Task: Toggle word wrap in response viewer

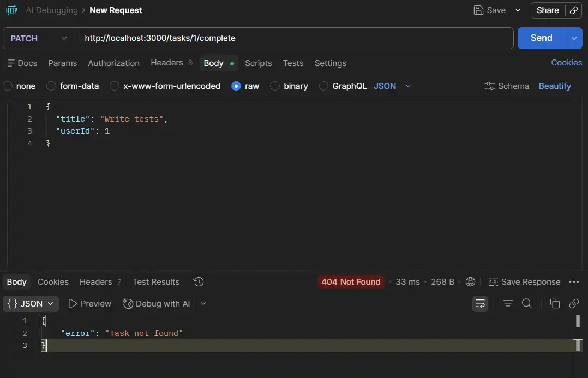Action: click(480, 304)
